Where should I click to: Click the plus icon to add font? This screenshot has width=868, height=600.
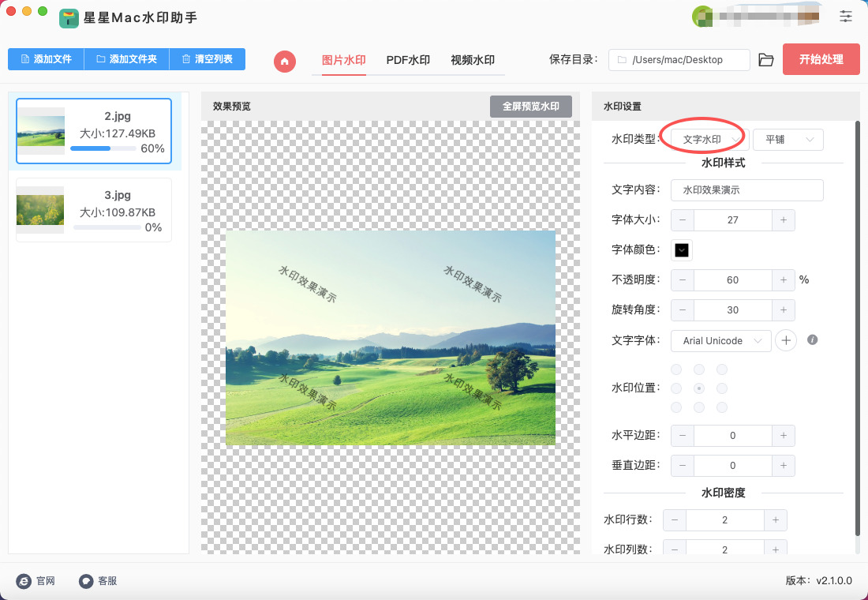pos(785,340)
